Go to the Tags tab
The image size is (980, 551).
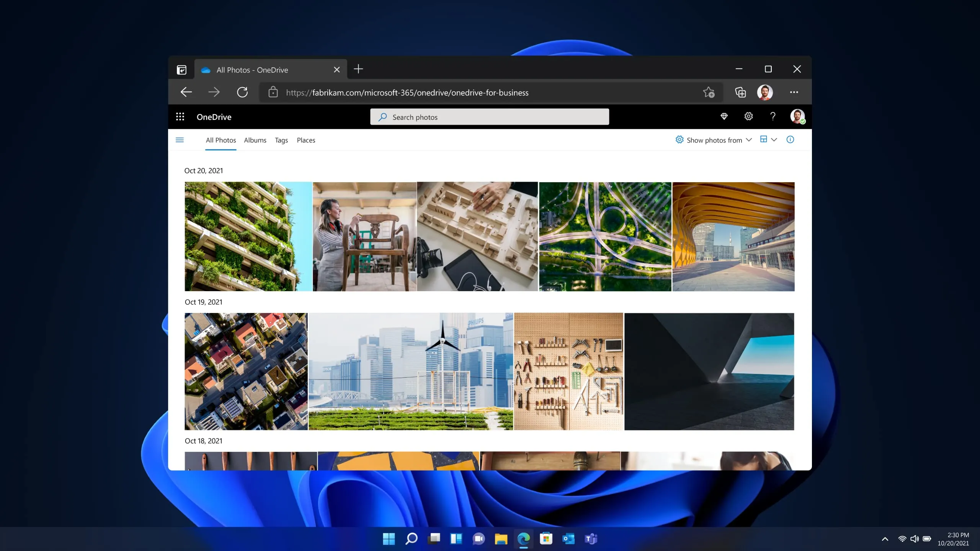coord(281,140)
